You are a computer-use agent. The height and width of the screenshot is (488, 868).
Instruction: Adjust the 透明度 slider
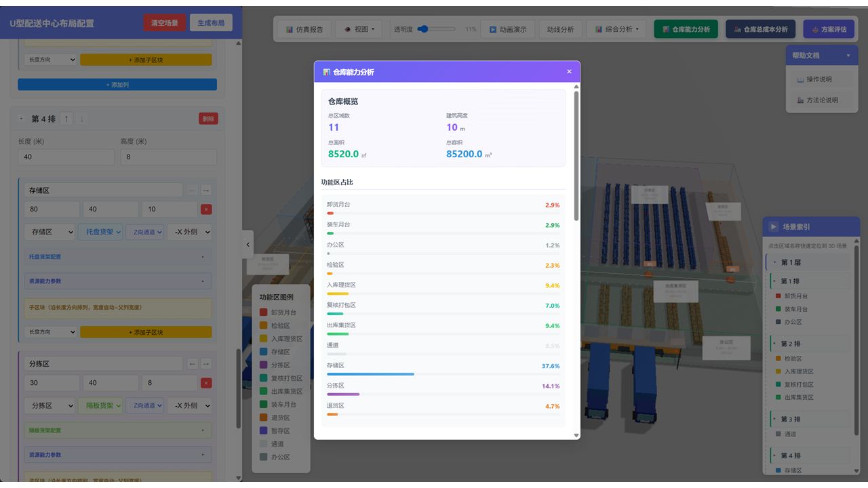click(x=436, y=29)
